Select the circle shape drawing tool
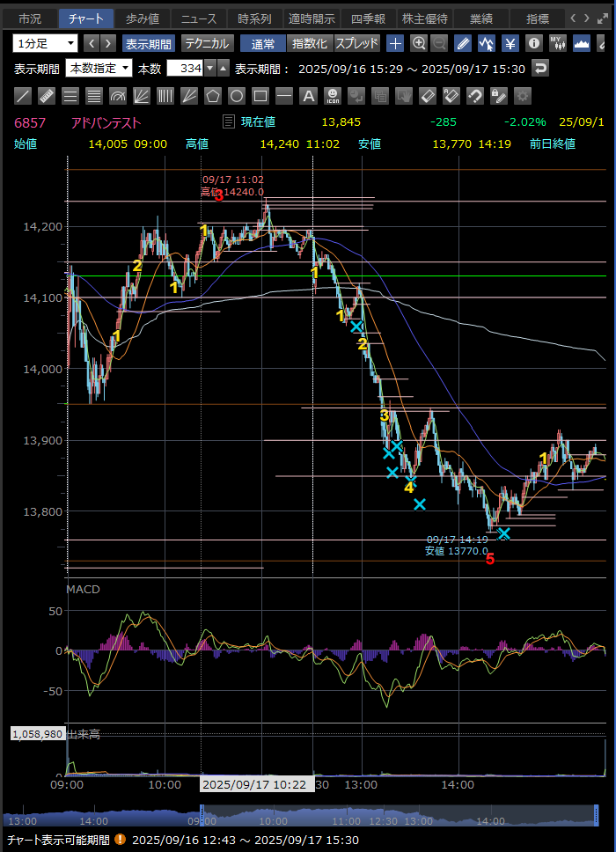Viewport: 616px width, 852px height. point(236,96)
